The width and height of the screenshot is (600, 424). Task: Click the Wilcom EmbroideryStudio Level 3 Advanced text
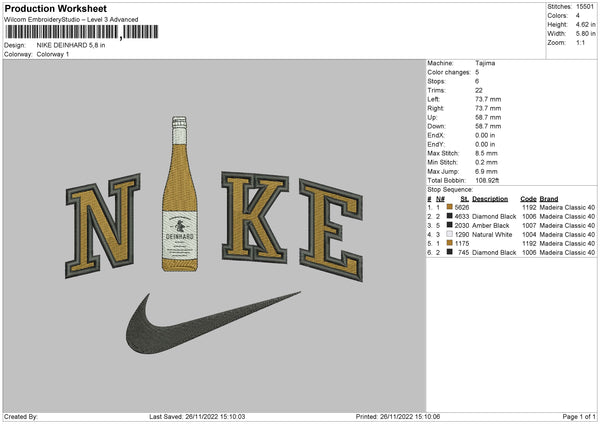point(71,20)
